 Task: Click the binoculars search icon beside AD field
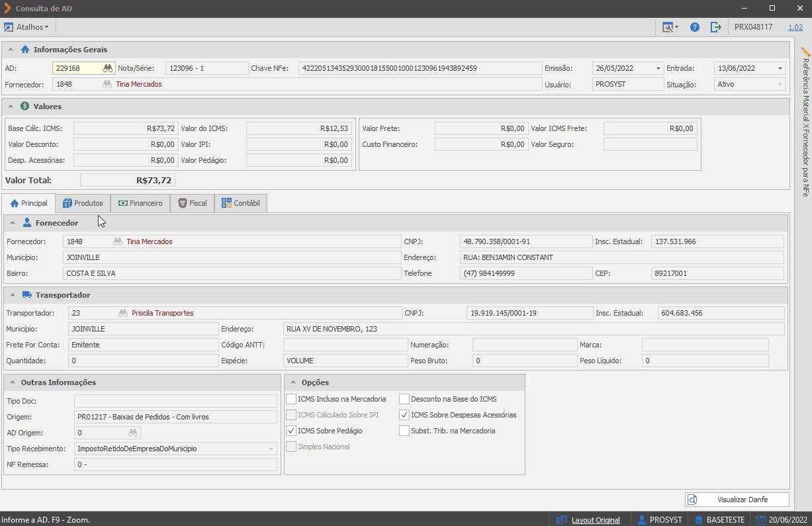click(x=108, y=68)
